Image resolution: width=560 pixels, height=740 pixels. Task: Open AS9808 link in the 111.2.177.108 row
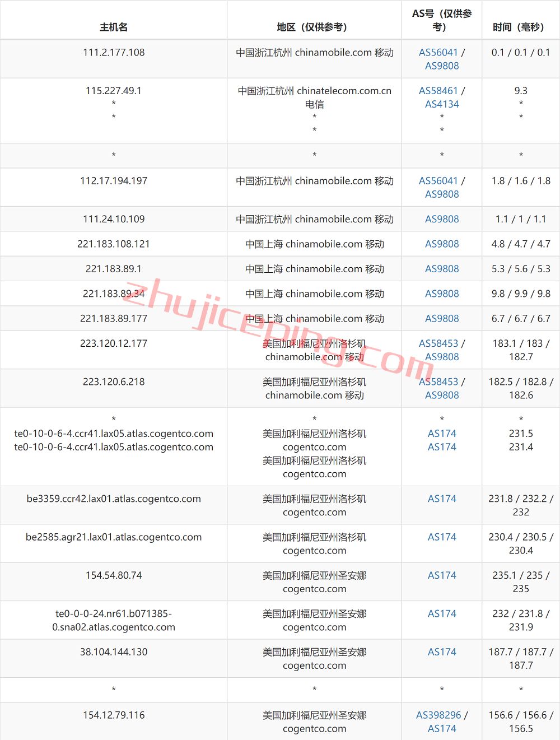(442, 66)
